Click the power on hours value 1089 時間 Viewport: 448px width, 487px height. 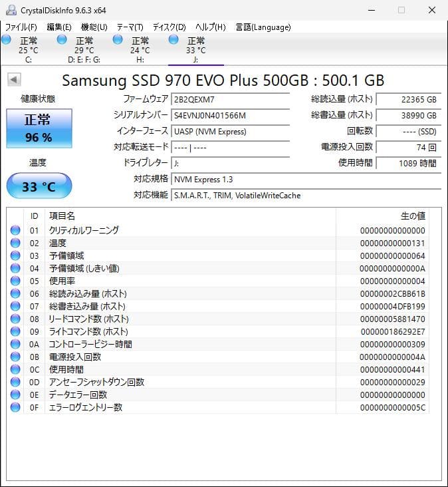409,164
